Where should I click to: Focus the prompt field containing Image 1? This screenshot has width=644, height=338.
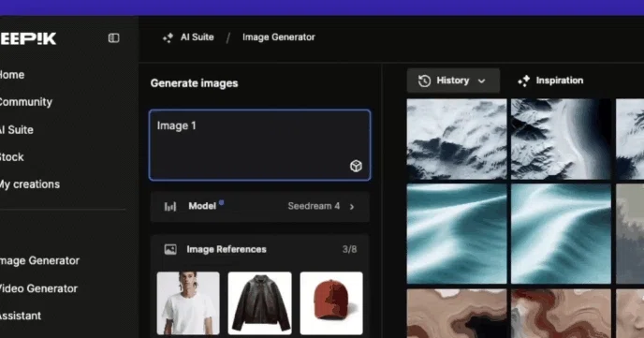(x=260, y=145)
